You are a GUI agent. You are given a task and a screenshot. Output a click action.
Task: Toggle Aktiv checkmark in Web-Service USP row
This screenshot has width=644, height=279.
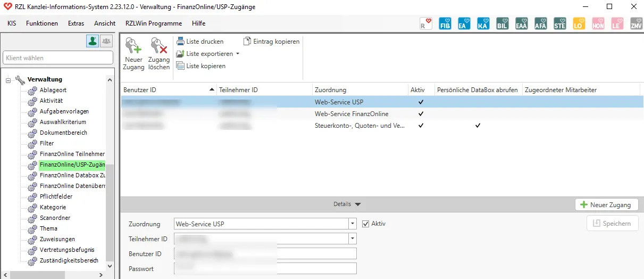(421, 102)
